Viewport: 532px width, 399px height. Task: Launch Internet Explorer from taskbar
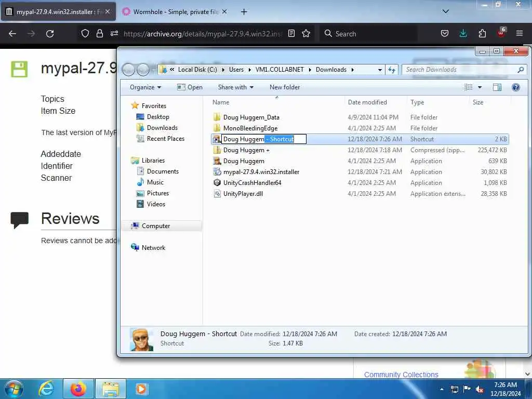pos(46,389)
